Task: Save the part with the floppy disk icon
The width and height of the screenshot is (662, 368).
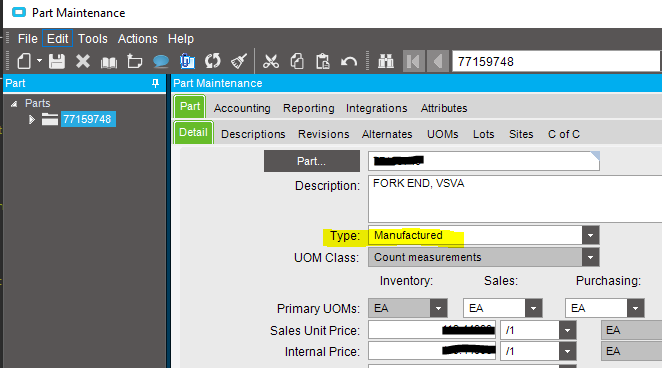Action: pyautogui.click(x=57, y=62)
